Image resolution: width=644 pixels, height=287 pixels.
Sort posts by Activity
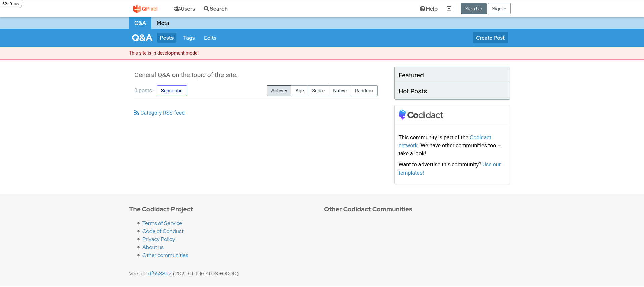pyautogui.click(x=279, y=91)
